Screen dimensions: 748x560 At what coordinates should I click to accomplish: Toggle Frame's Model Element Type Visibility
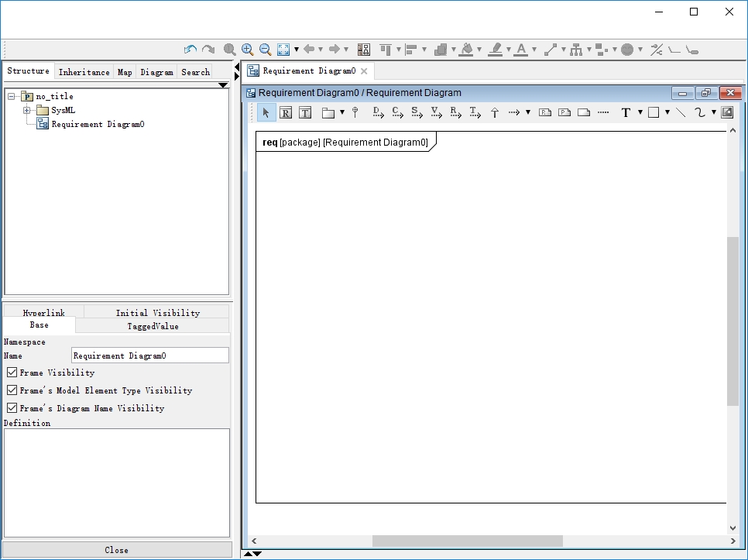(x=12, y=390)
